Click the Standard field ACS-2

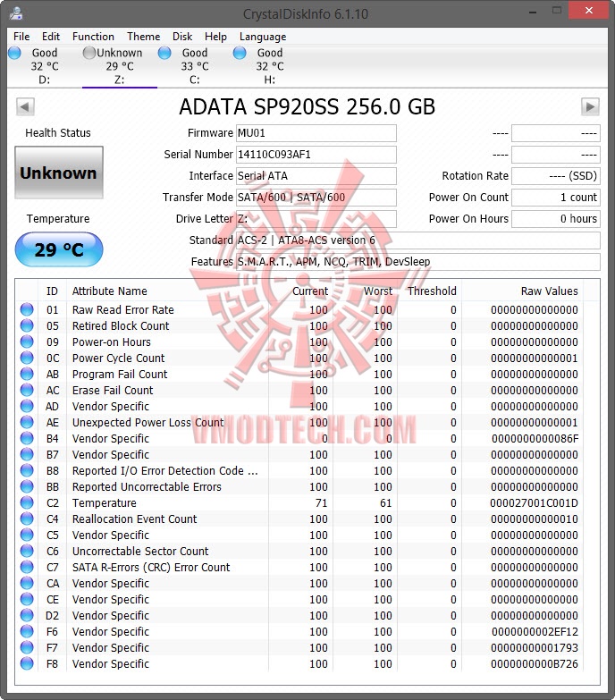click(417, 240)
